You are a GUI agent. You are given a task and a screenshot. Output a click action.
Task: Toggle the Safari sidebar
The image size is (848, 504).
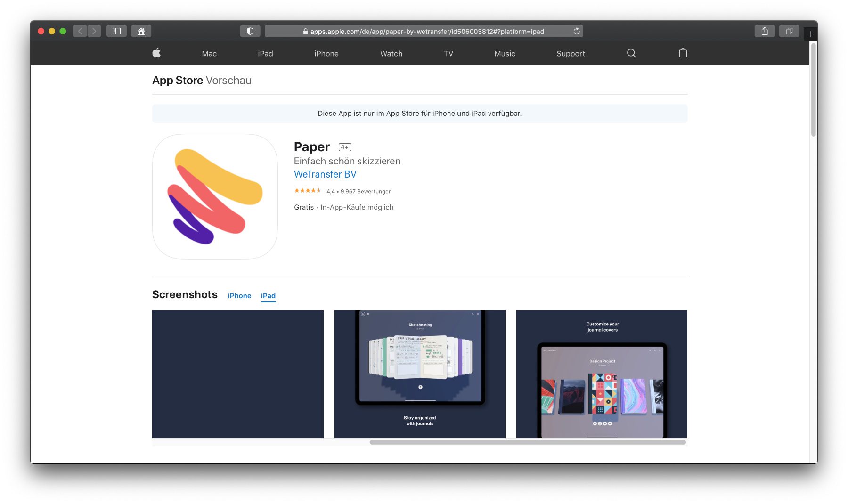[x=116, y=31]
